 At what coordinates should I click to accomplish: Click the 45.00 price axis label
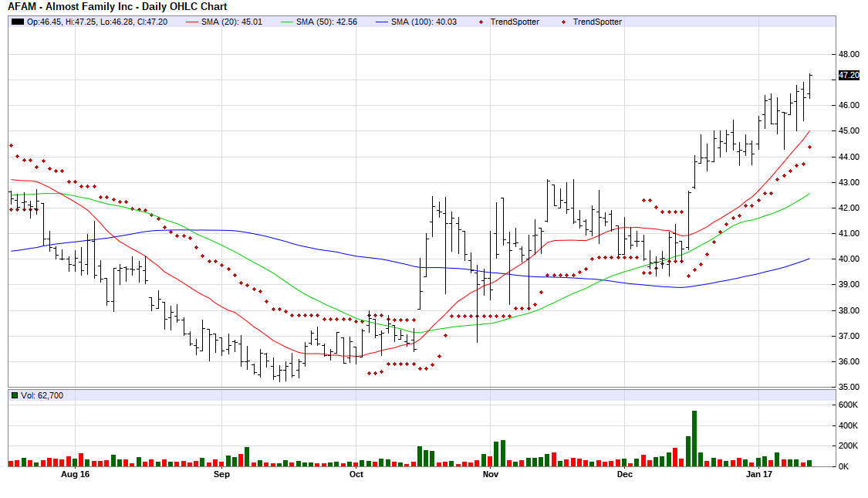point(849,130)
